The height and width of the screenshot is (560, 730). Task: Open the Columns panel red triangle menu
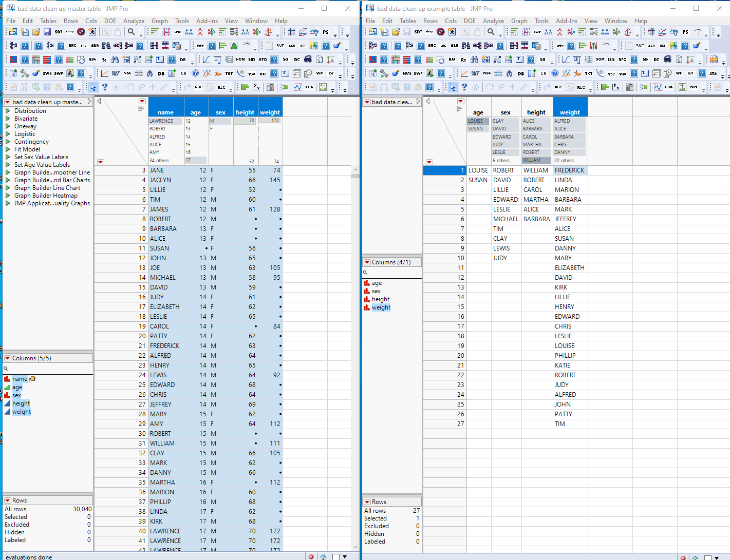point(8,358)
